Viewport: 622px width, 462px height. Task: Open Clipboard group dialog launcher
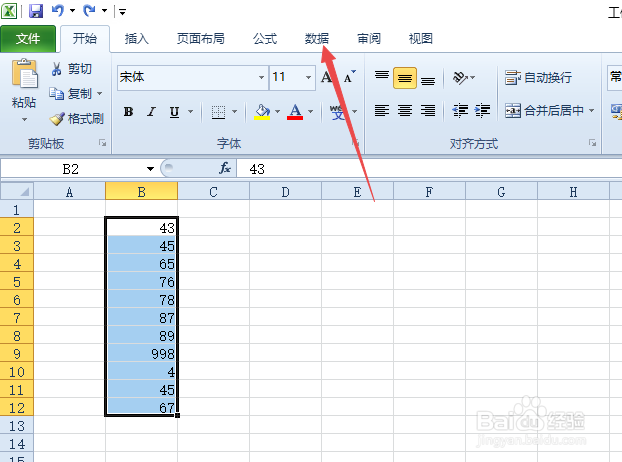102,143
